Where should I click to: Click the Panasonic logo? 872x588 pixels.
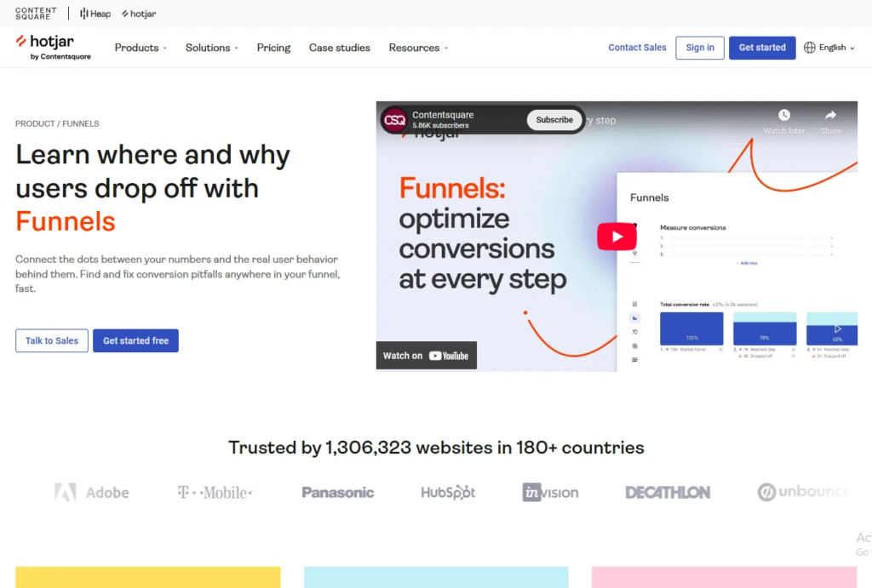(x=337, y=493)
